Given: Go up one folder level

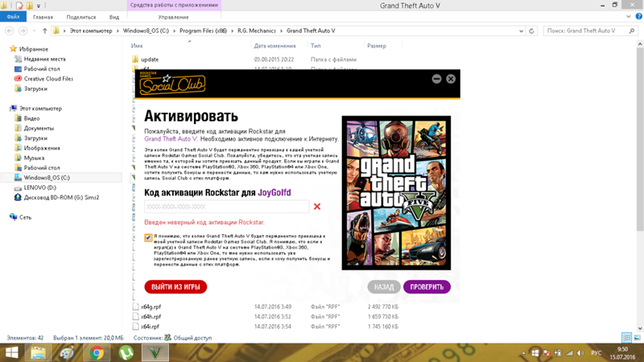Looking at the screenshot, I should (x=45, y=31).
